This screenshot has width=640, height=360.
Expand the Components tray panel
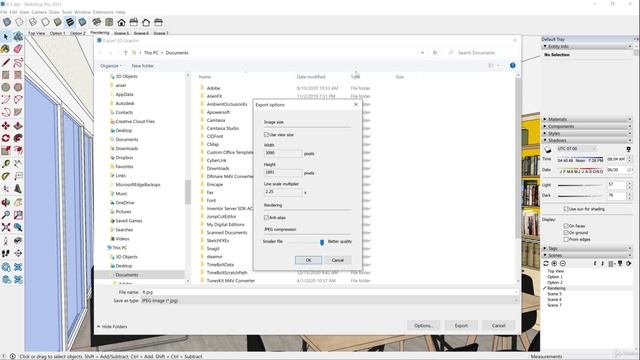587,127
